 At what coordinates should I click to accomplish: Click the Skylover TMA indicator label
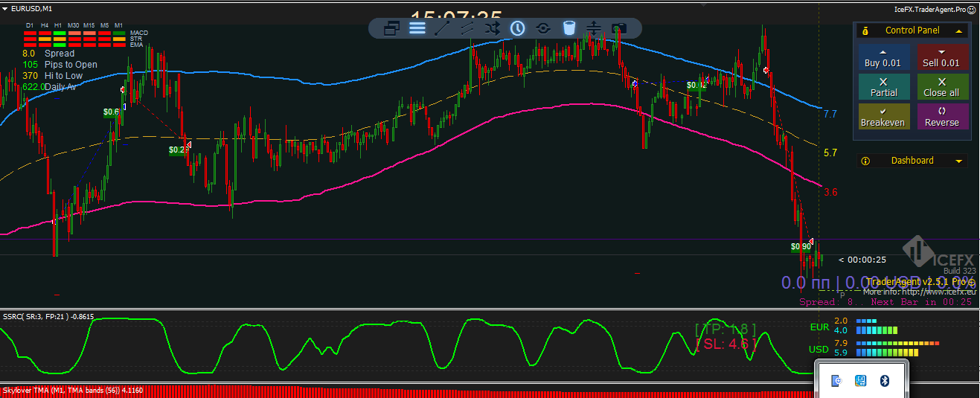(x=73, y=390)
